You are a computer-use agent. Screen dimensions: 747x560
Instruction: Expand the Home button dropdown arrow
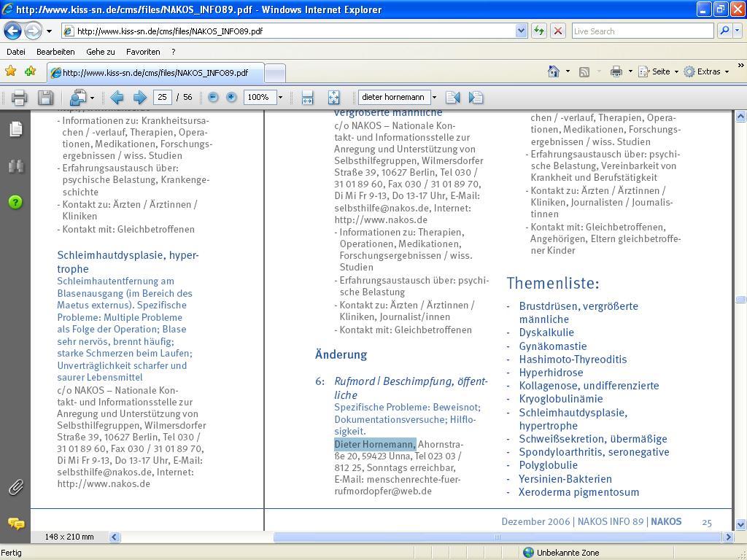tap(568, 71)
